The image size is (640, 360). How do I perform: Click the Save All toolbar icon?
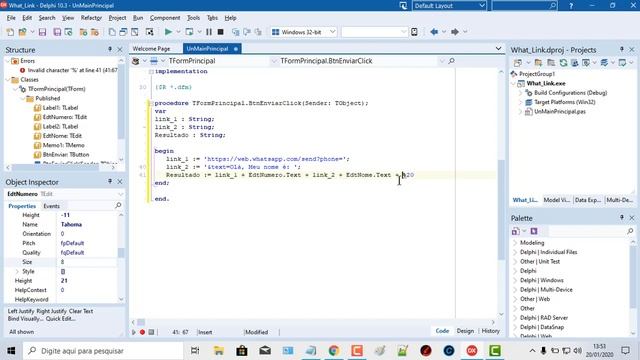tap(57, 32)
